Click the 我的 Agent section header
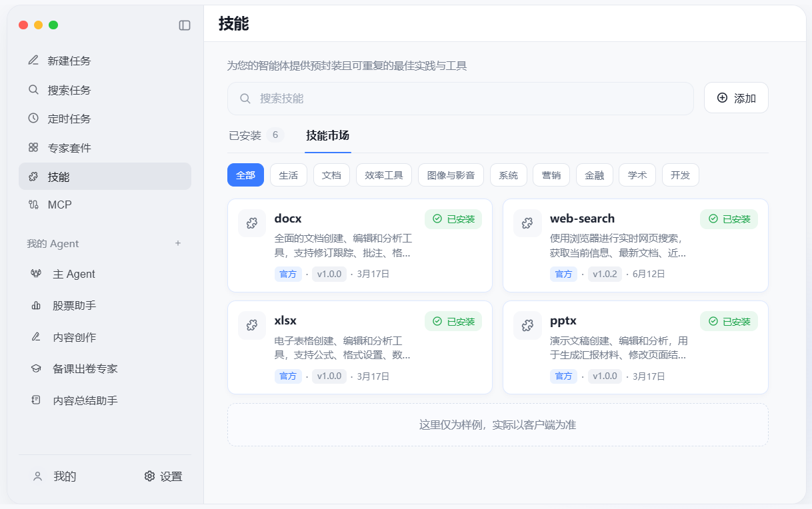 click(x=53, y=243)
